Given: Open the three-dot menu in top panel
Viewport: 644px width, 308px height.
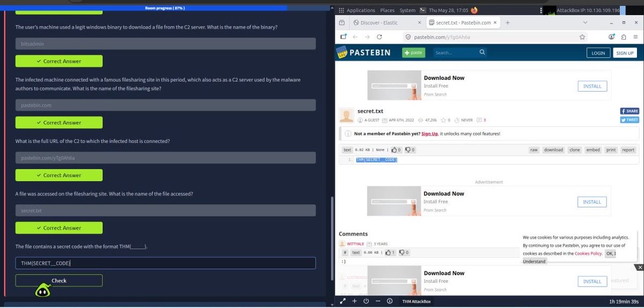Looking at the screenshot, I should pos(540,10).
